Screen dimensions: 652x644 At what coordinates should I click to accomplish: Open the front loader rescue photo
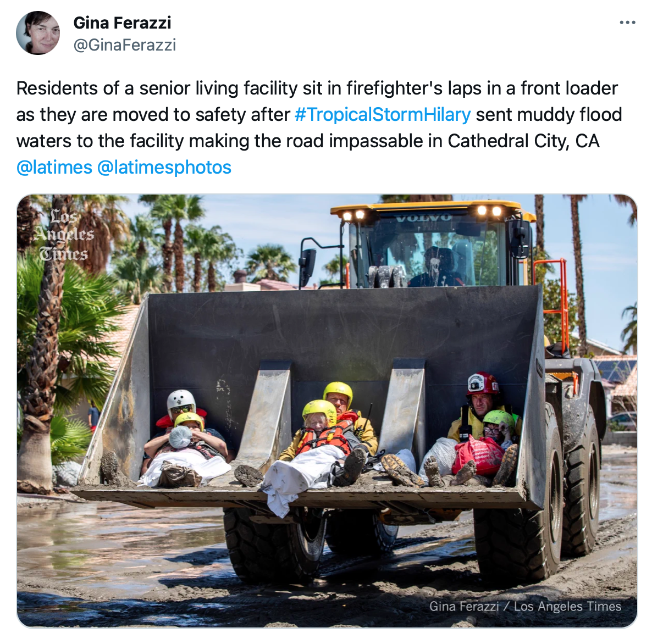coord(327,411)
